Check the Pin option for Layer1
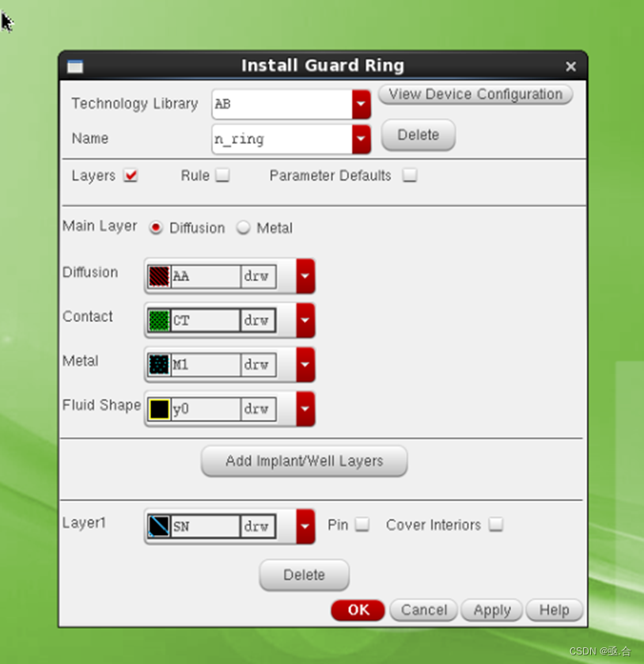Image resolution: width=644 pixels, height=664 pixels. (x=362, y=525)
